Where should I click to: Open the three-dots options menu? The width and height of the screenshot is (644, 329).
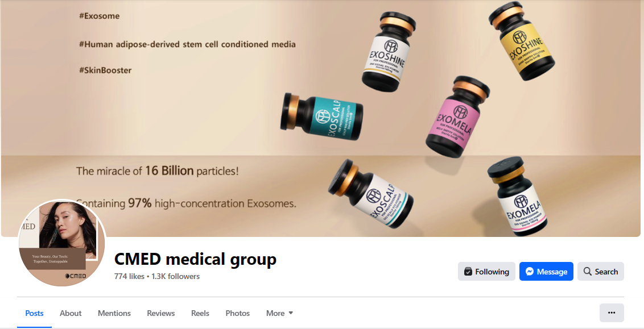click(x=612, y=313)
